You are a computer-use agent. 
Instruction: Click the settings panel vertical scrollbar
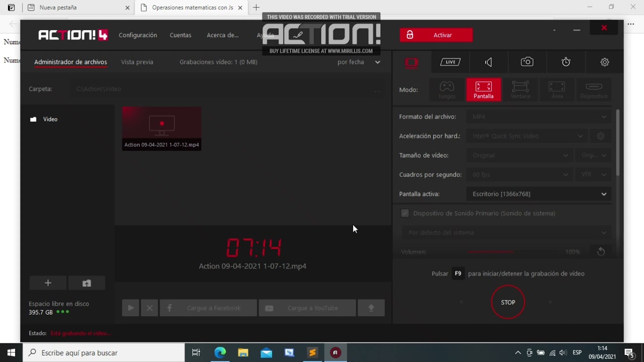617,143
